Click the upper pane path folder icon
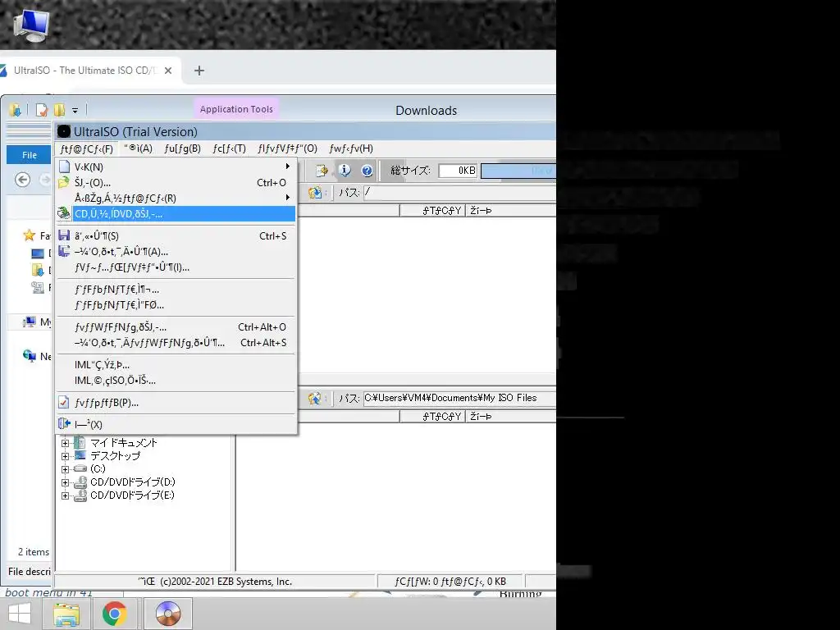Screen dimensions: 840x630 (315, 192)
